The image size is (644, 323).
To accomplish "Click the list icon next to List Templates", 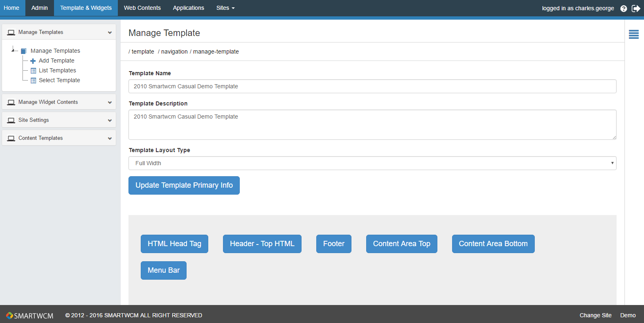I will (x=34, y=71).
